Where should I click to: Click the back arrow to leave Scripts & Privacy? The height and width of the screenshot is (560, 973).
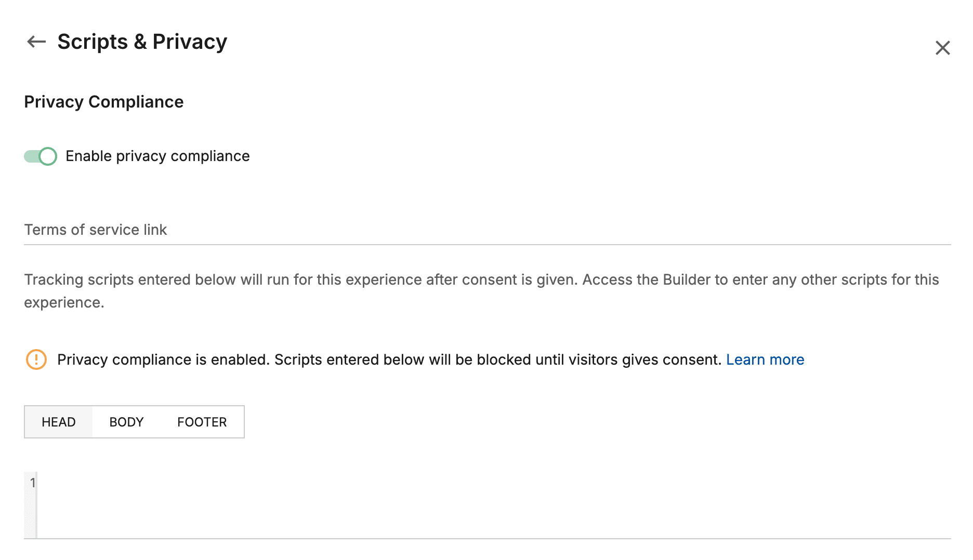pos(35,42)
